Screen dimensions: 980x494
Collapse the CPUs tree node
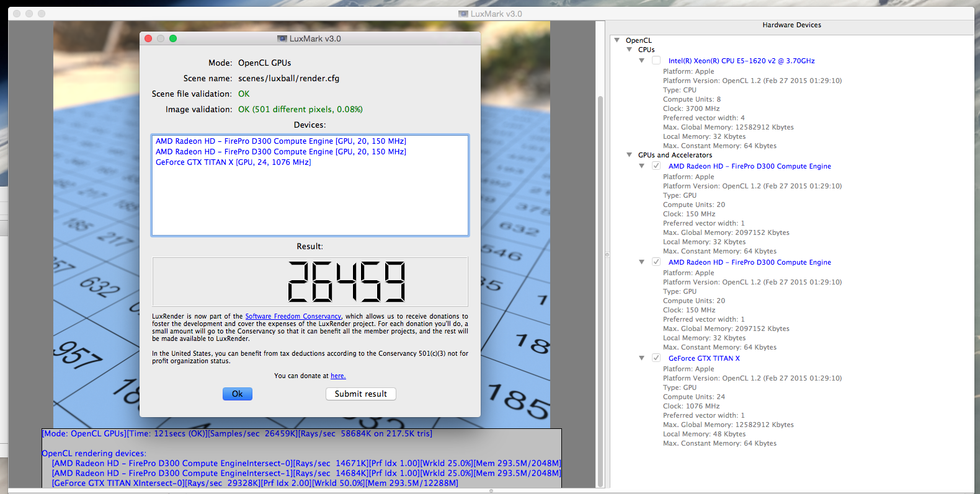pos(629,50)
